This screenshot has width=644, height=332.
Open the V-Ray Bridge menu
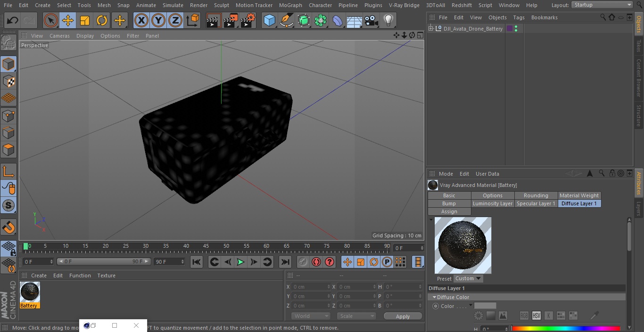[x=404, y=5]
